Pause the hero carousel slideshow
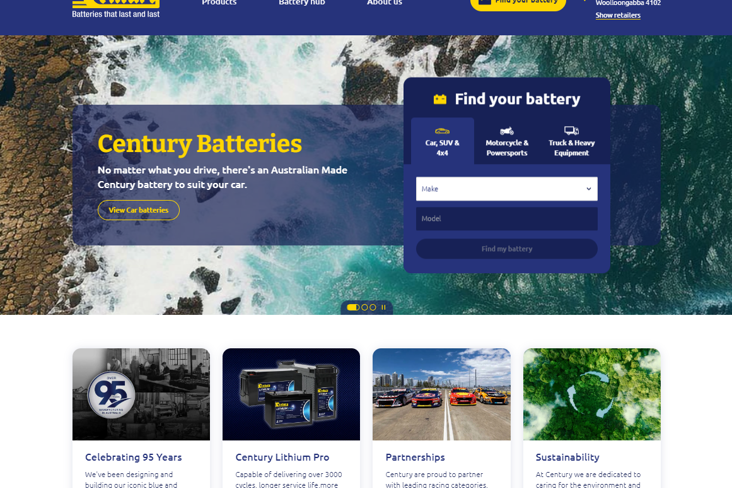Image resolution: width=732 pixels, height=488 pixels. tap(383, 307)
